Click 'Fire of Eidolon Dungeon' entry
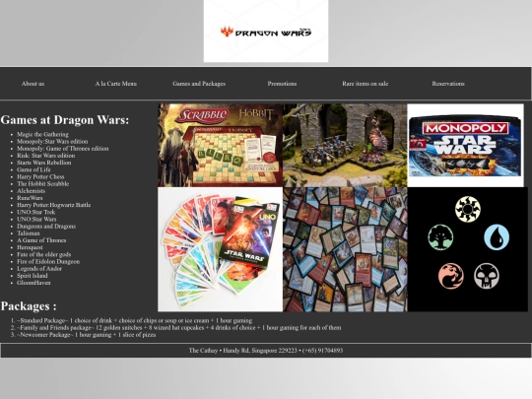This screenshot has height=399, width=532. pyautogui.click(x=48, y=262)
